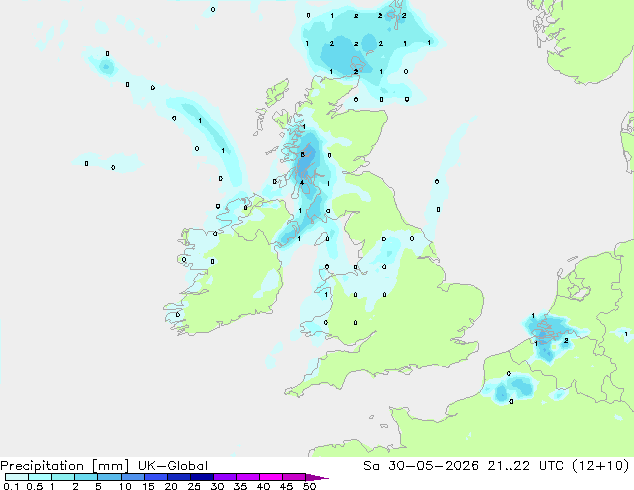This screenshot has height=490, width=634.
Task: Click the '30' legend scale label
Action: (x=217, y=486)
